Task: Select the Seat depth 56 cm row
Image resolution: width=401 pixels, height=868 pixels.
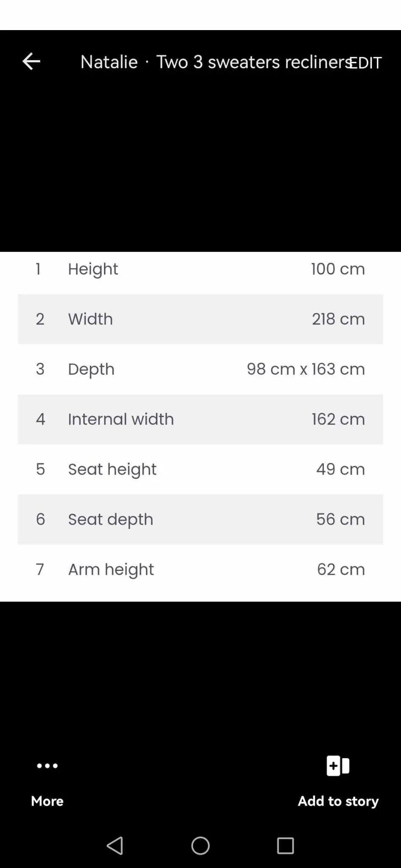Action: coord(200,519)
